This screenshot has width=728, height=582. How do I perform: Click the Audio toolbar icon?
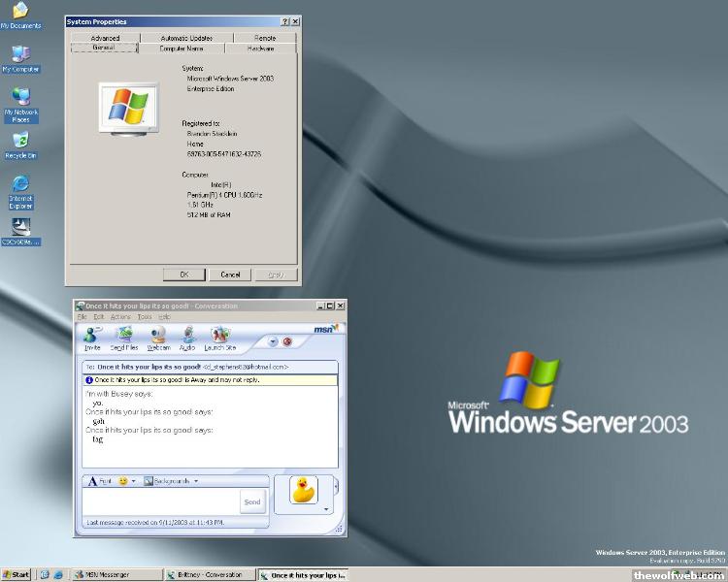click(186, 337)
